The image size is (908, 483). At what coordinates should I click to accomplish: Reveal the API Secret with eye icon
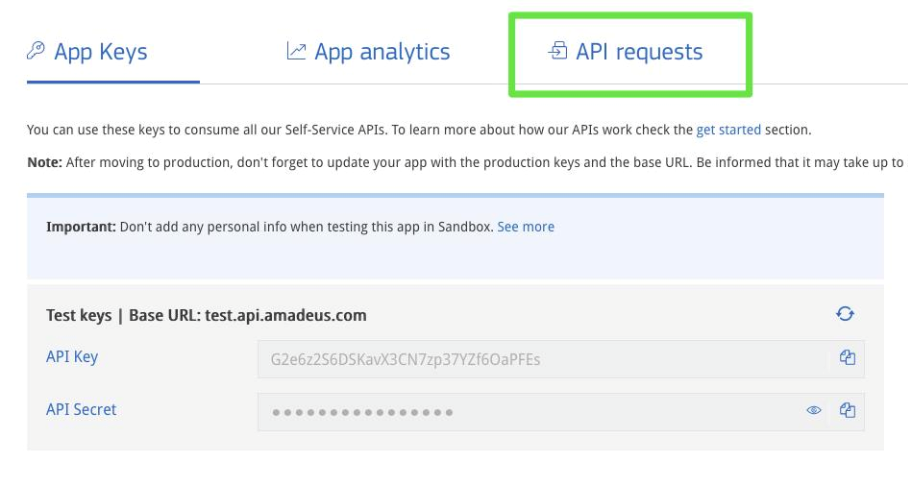(814, 410)
